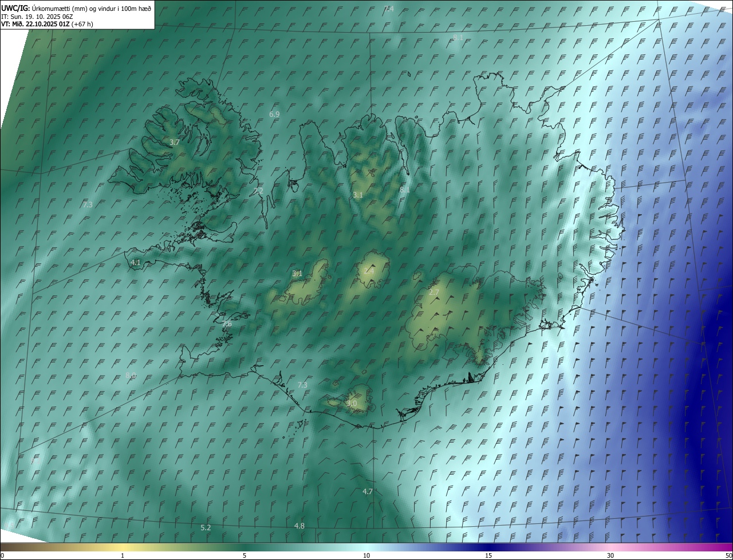Click the 'IT: Sun. 19. 10. 2025 06Z' line
733x560 pixels.
click(x=37, y=17)
